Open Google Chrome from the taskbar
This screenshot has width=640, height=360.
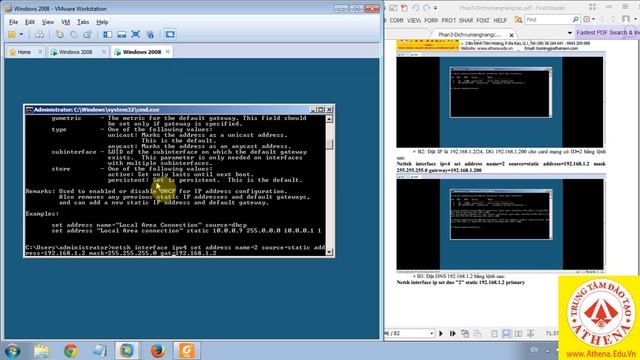click(71, 351)
